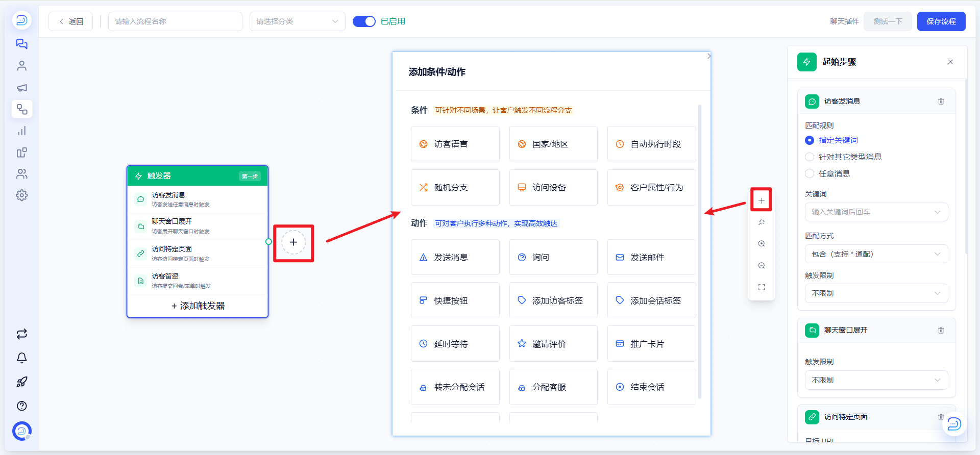Open 触发限制 dropdown under 聊天窗口展开
Screen dimensions: 980x455
pyautogui.click(x=876, y=380)
